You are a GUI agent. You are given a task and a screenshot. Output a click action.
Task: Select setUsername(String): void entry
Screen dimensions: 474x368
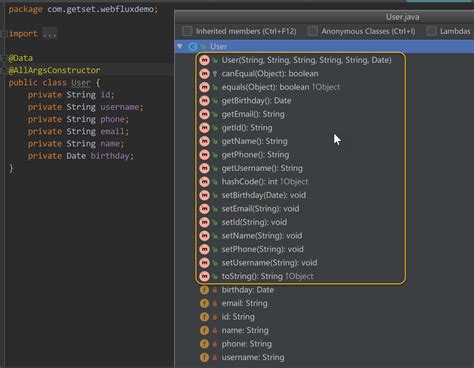pyautogui.click(x=269, y=263)
